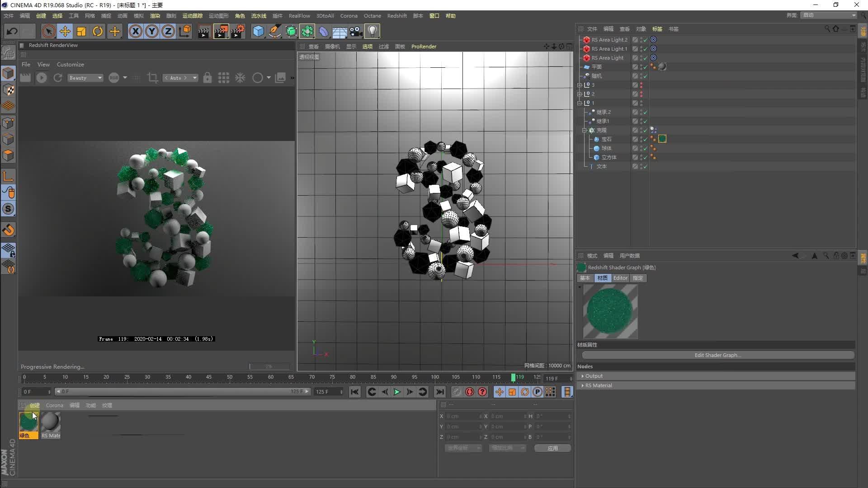
Task: Click the timeline ruler to jump to frame 60
Action: pyautogui.click(x=270, y=378)
